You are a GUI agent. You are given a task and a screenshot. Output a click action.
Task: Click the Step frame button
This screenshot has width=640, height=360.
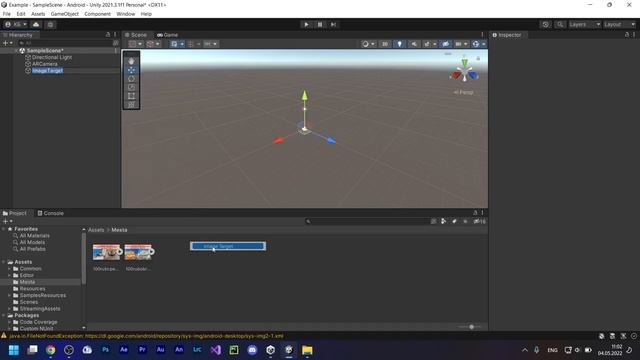(333, 24)
